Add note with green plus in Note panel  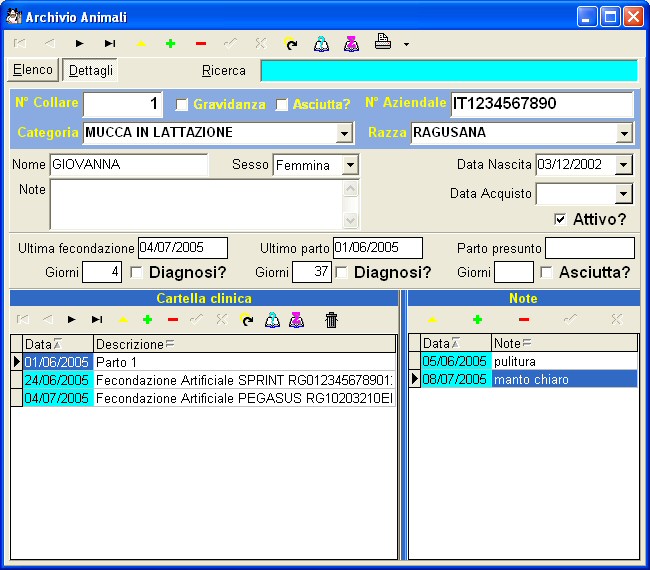(x=478, y=319)
